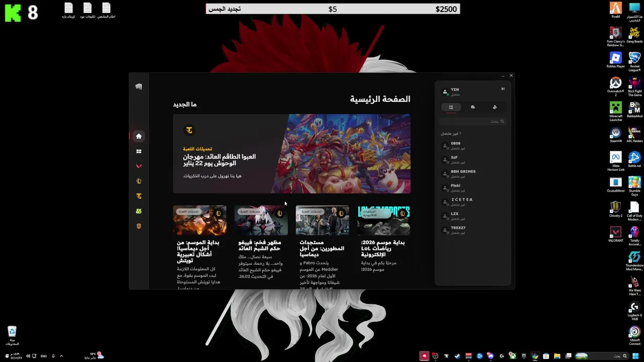Screen dimensions: 644x362
Task: Click the $2500 goal overlay bar
Action: coord(333,9)
